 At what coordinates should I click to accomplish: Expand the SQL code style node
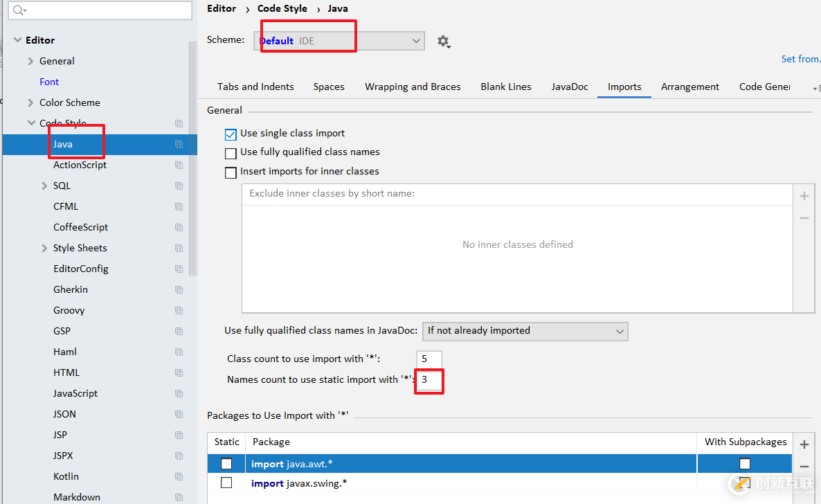click(x=44, y=186)
